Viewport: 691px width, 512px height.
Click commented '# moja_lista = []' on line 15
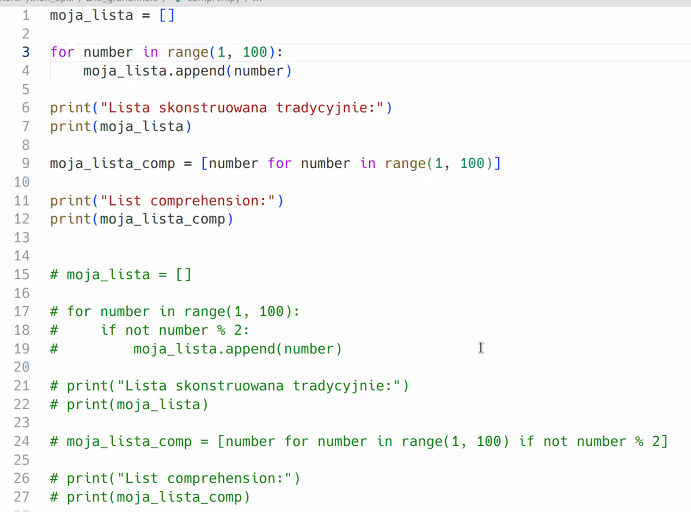(x=121, y=275)
